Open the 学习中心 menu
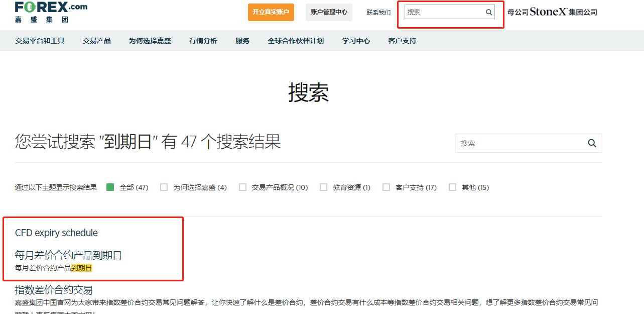The height and width of the screenshot is (314, 644). pos(356,41)
